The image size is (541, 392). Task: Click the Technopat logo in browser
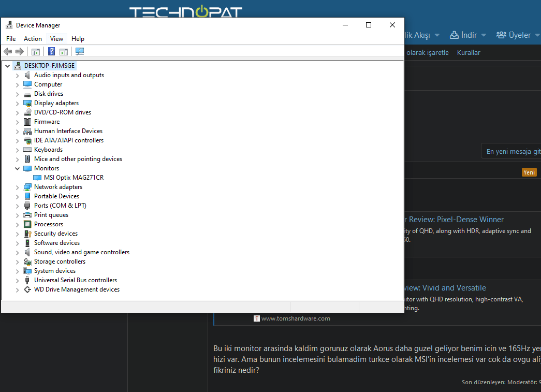(186, 12)
